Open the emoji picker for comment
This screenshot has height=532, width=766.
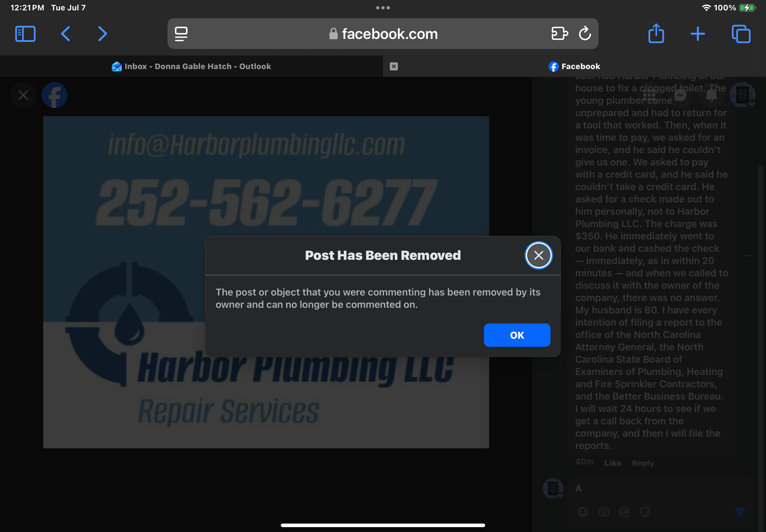(583, 512)
